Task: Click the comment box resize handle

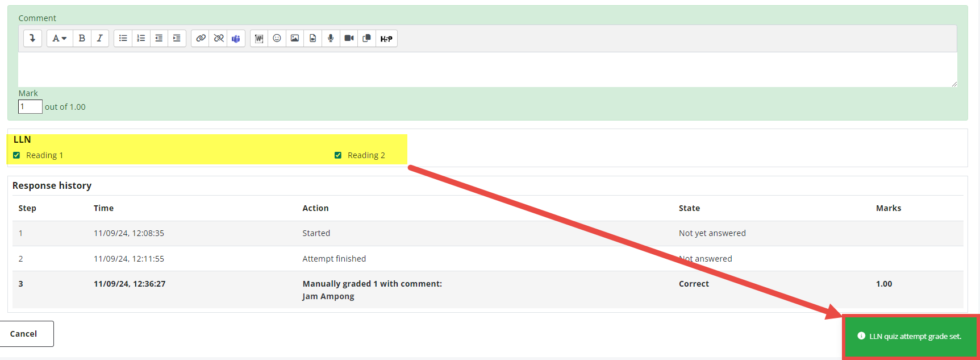Action: click(x=954, y=84)
